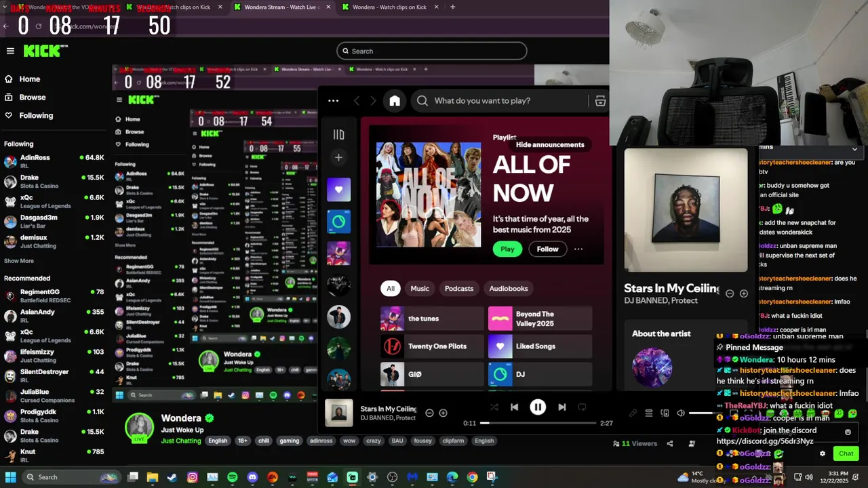Open Spotify browse icon beside search
The image size is (868, 488).
coord(600,101)
